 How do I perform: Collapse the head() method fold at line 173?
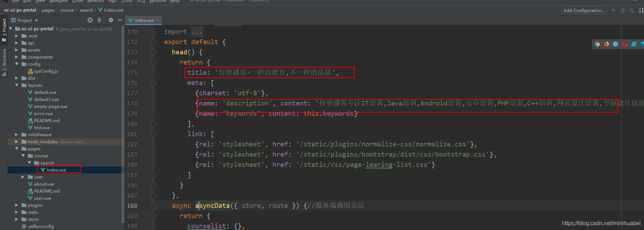(154, 52)
